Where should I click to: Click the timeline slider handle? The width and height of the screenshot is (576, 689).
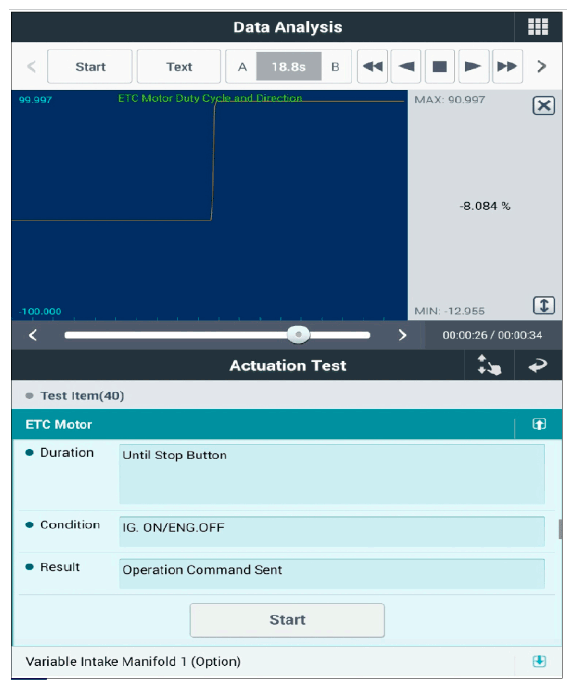coord(298,335)
